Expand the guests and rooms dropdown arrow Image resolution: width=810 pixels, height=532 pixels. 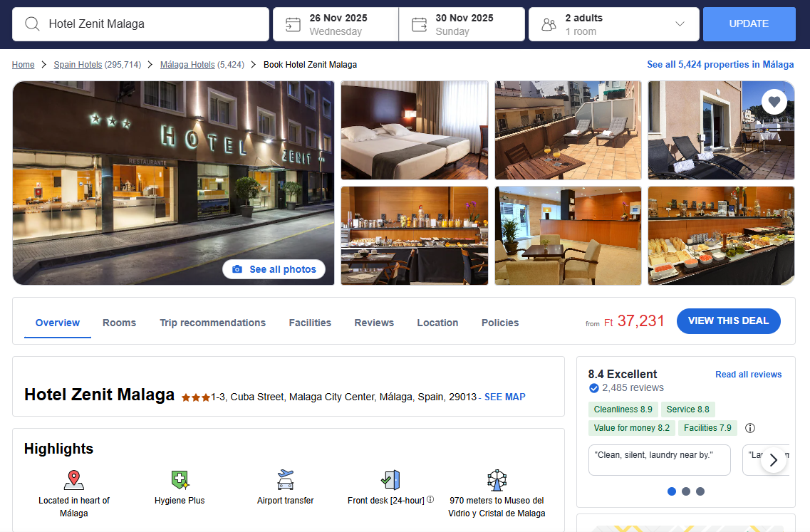pyautogui.click(x=680, y=24)
